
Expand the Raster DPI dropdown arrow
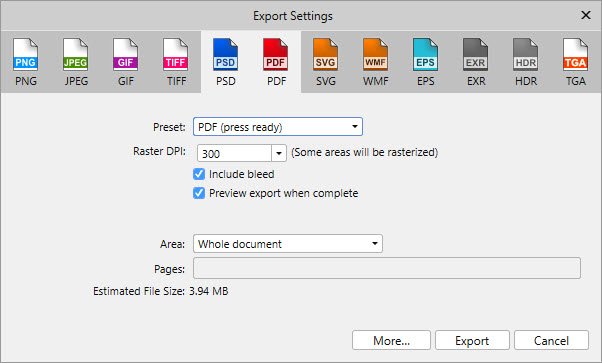coord(279,153)
